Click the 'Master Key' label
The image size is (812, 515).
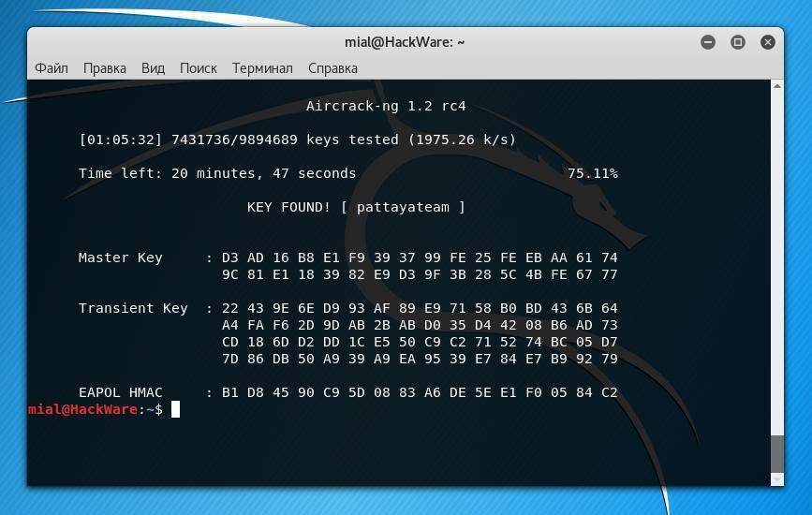point(121,257)
